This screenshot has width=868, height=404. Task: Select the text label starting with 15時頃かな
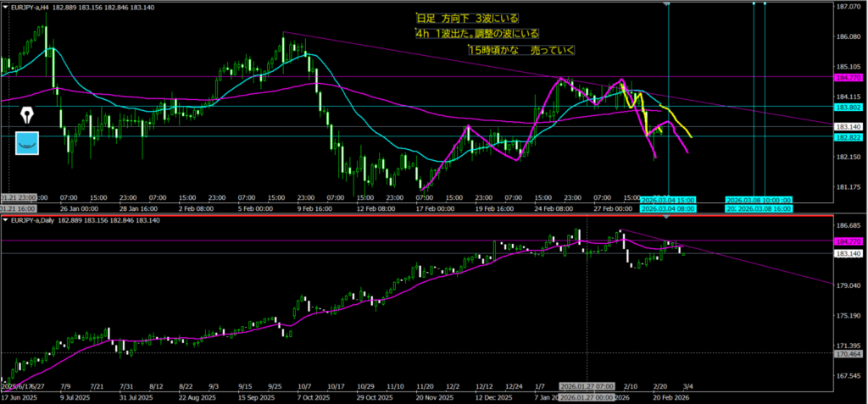[520, 51]
